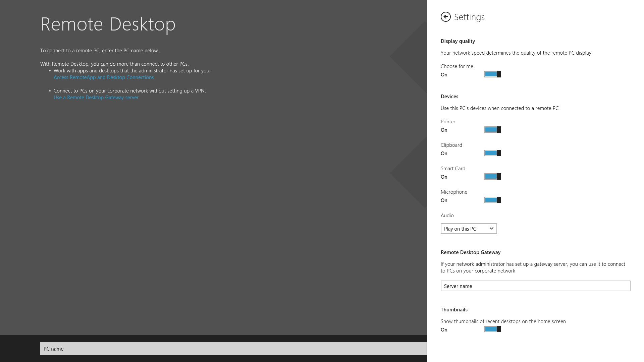Click the Settings pane title

(469, 17)
